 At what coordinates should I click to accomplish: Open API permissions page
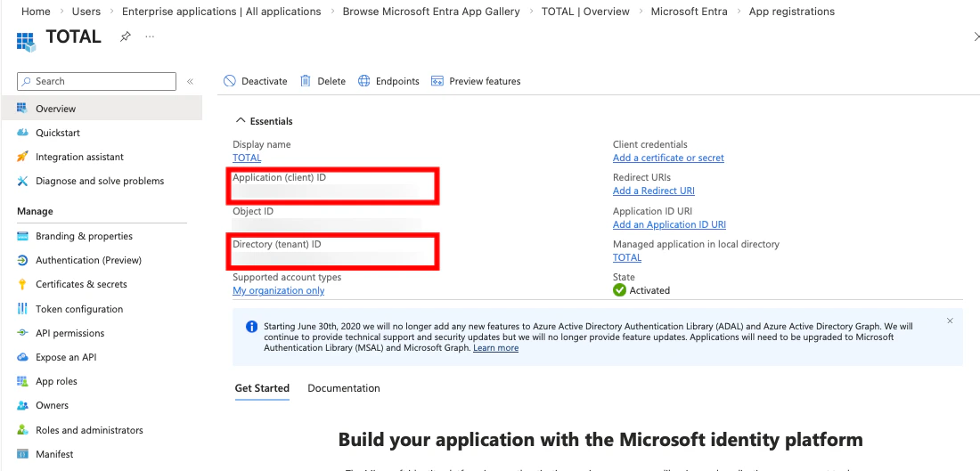click(70, 333)
